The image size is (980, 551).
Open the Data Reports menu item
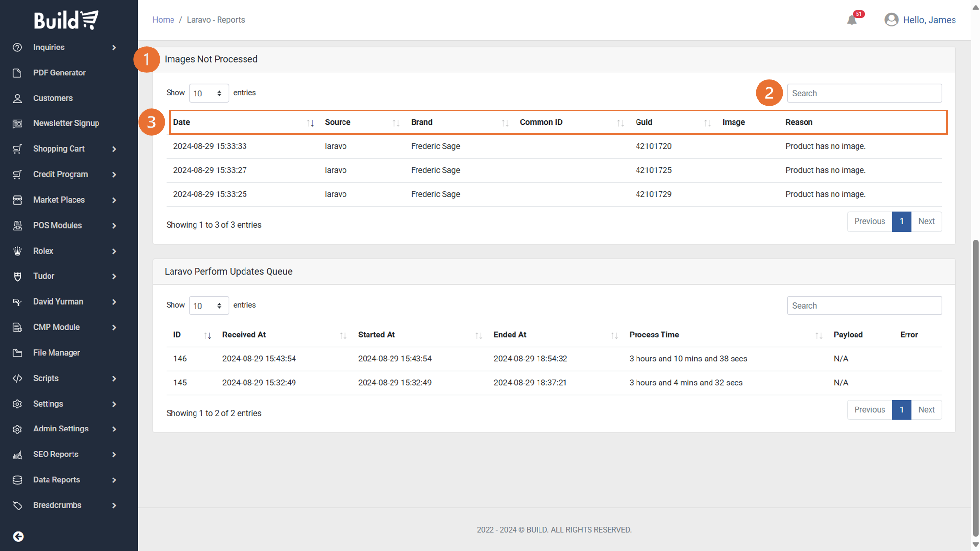[x=57, y=479]
